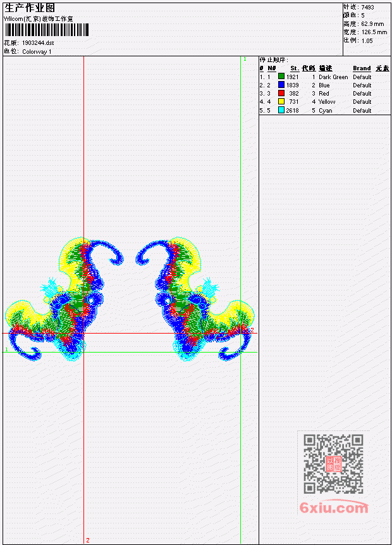Click the 停止顺序 stop sequence heading
The image size is (392, 545).
[x=274, y=60]
